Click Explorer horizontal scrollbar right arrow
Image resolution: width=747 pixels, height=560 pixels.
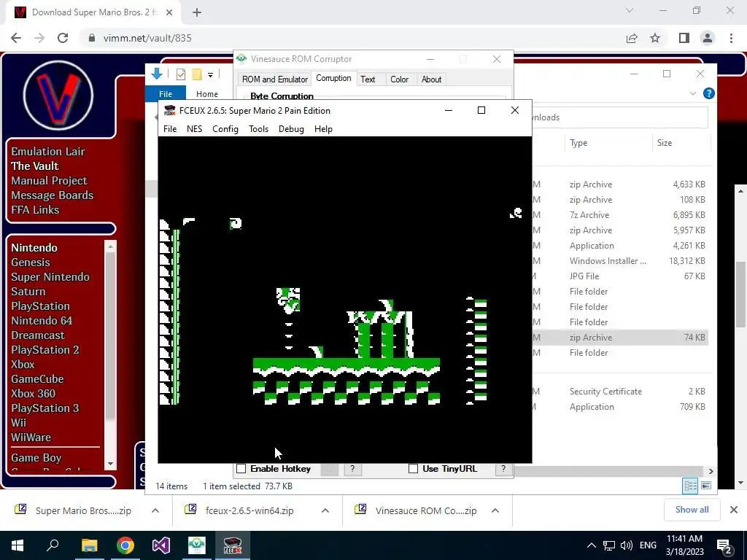(x=711, y=471)
